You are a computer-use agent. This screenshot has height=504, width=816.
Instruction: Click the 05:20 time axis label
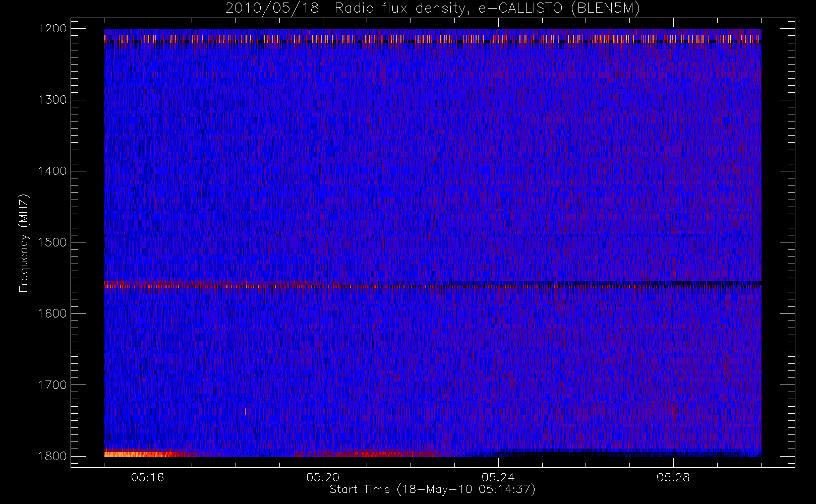click(323, 477)
